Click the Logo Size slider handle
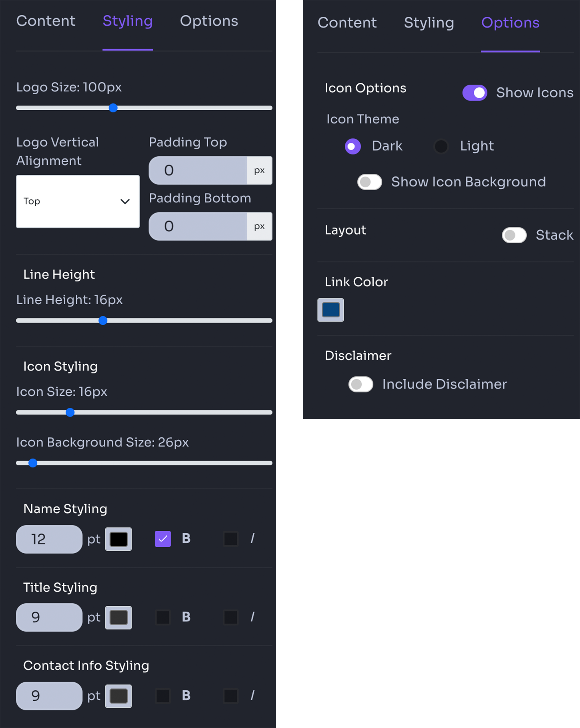580x728 pixels. click(x=113, y=108)
